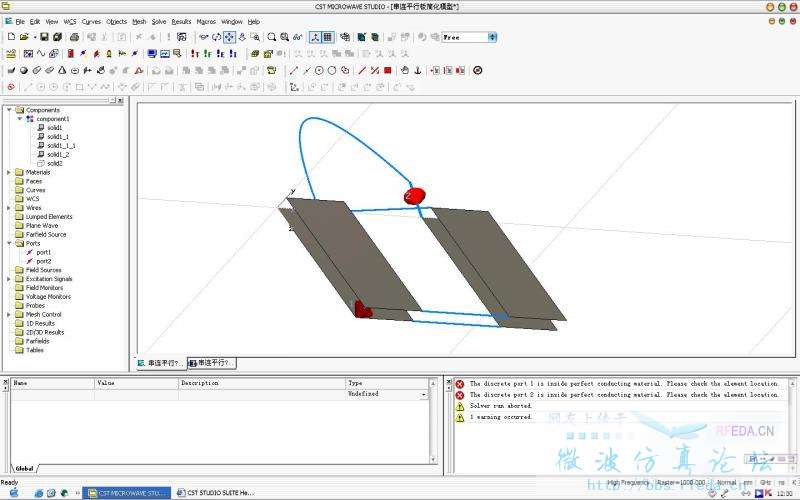The height and width of the screenshot is (500, 800).
Task: Create a new project with New icon
Action: pyautogui.click(x=11, y=37)
